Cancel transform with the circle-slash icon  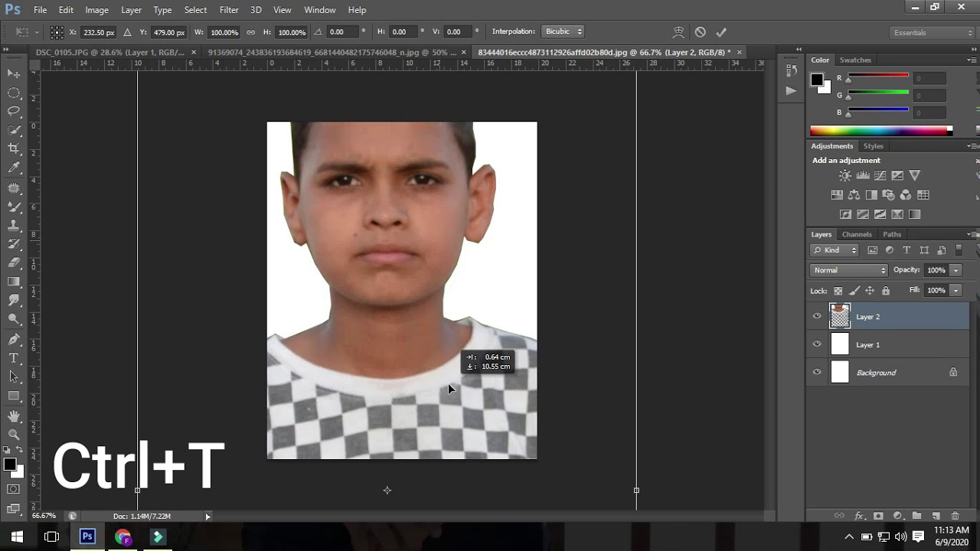point(700,32)
